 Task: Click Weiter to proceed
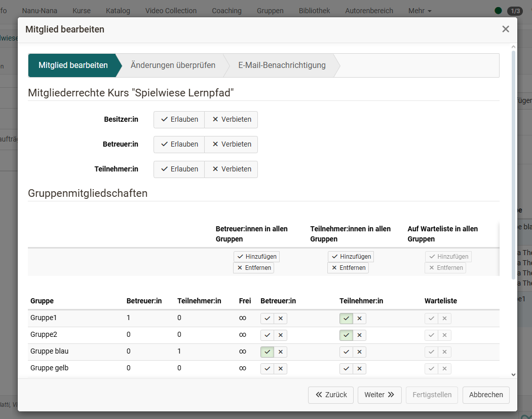tap(379, 395)
